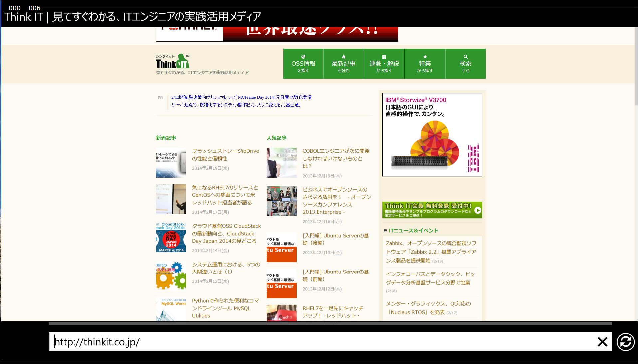Click the MySQL Workbench article thumbnail
638x364 pixels.
[171, 309]
